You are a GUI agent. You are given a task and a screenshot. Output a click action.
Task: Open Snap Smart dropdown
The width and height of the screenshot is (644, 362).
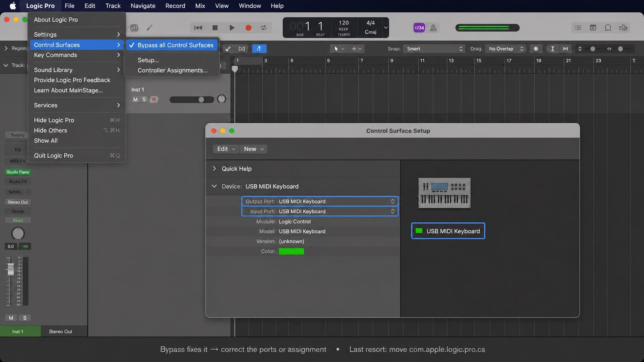(x=434, y=49)
